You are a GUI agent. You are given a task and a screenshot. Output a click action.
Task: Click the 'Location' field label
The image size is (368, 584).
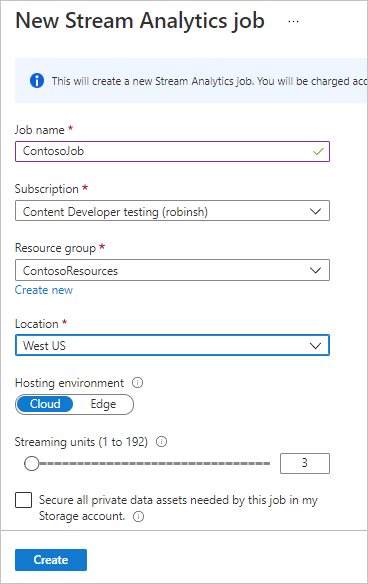[37, 324]
